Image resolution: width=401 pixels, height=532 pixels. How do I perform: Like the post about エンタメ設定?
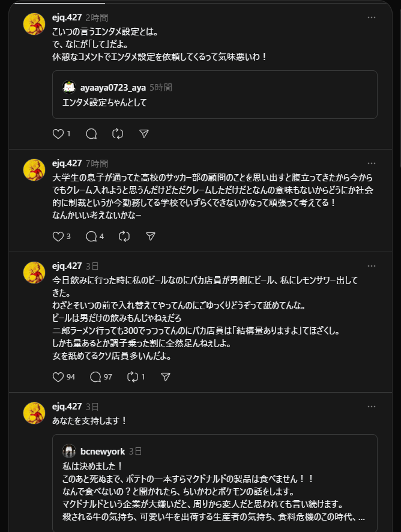58,134
